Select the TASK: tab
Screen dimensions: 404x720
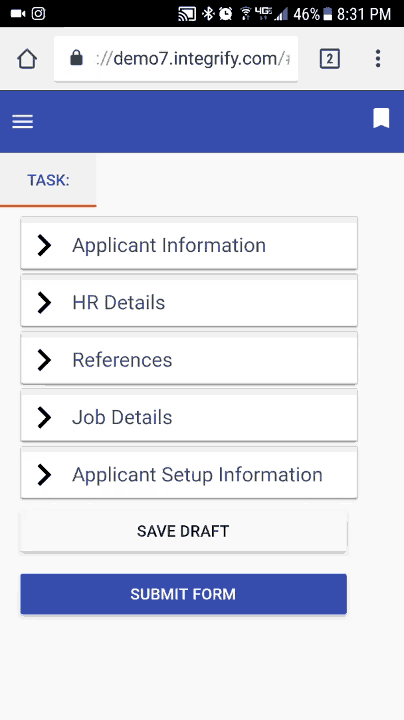(x=48, y=180)
